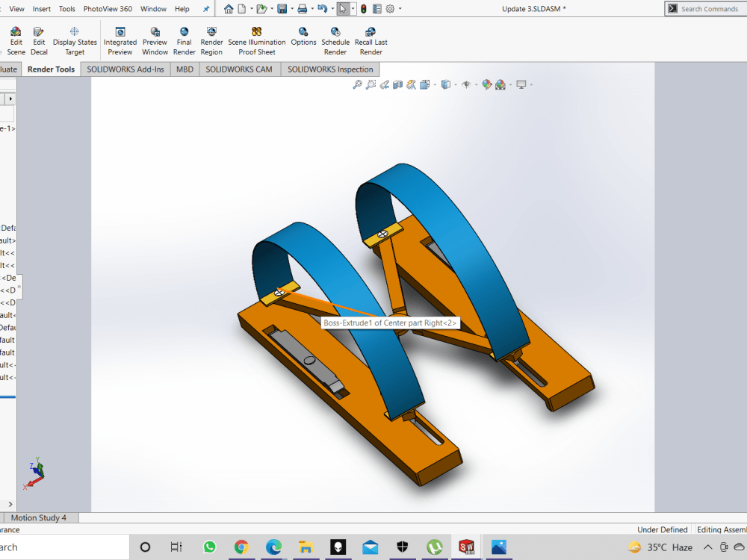Open SOLIDWORKS from the taskbar
The image size is (747, 560).
coord(466,547)
